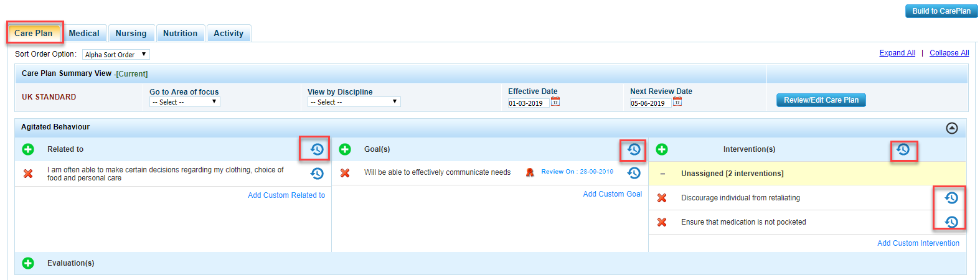Click the Effective Date input field
The height and width of the screenshot is (280, 980).
coord(528,103)
